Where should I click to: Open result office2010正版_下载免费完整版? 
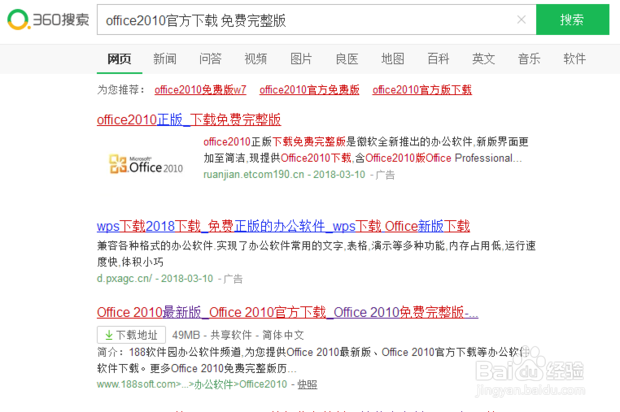[189, 120]
